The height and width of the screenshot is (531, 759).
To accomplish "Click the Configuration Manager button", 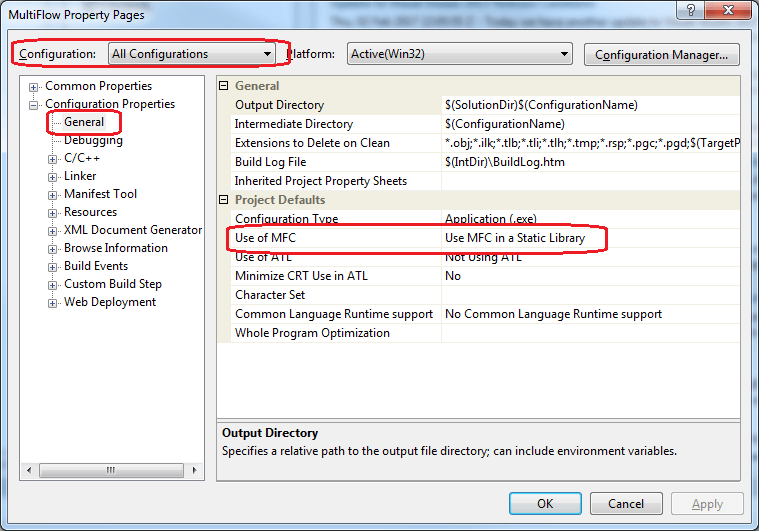I will 661,54.
